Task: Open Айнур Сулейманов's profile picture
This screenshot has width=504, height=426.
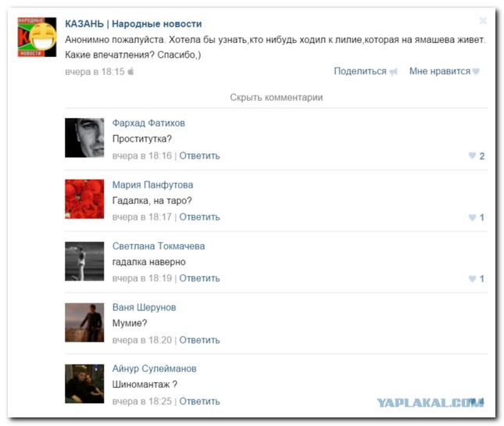Action: (x=84, y=384)
